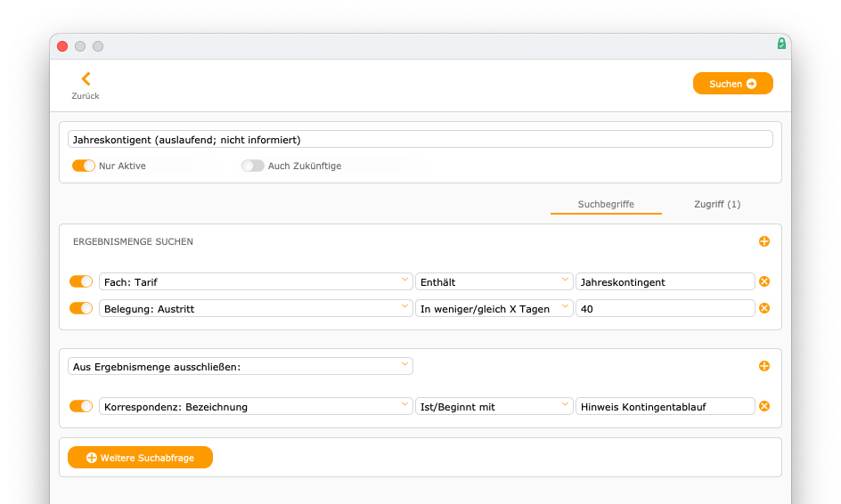Open the Enthält operator dropdown
The width and height of the screenshot is (841, 504).
point(494,281)
